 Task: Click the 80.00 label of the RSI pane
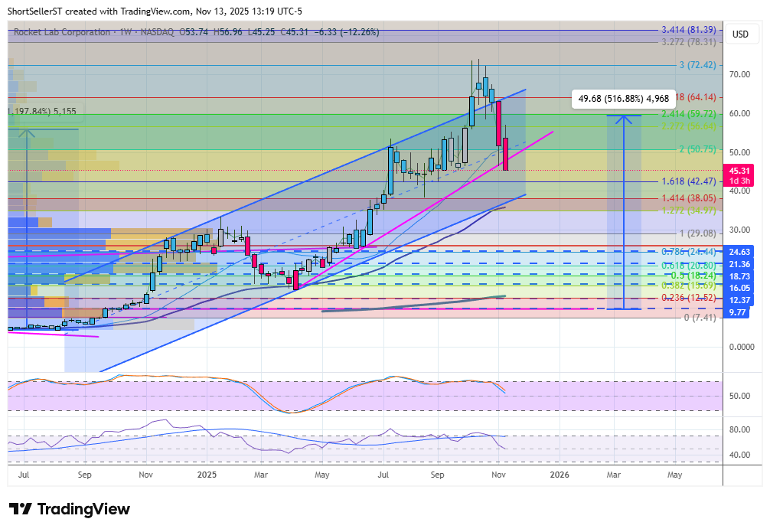pyautogui.click(x=739, y=430)
